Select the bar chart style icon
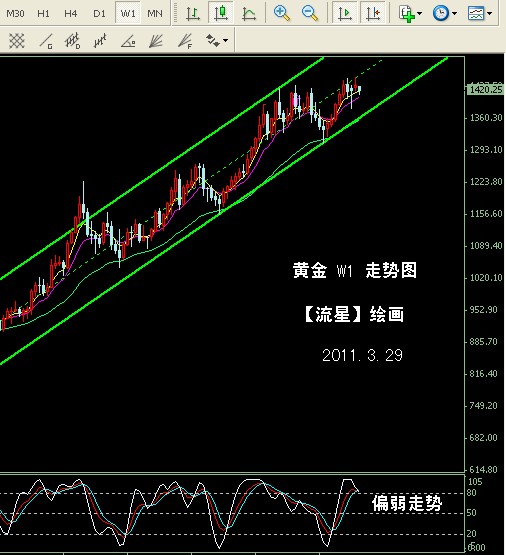The height and width of the screenshot is (555, 506). pos(193,13)
